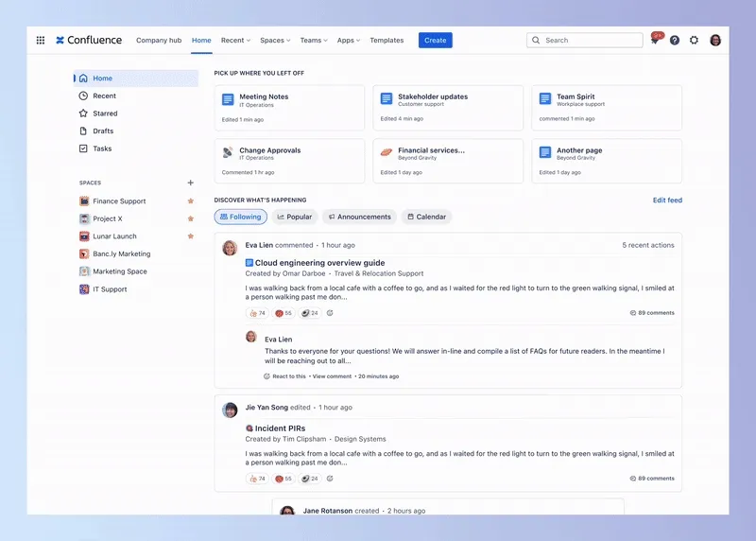Open the app switcher grid icon
Viewport: 756px width, 541px height.
[41, 40]
